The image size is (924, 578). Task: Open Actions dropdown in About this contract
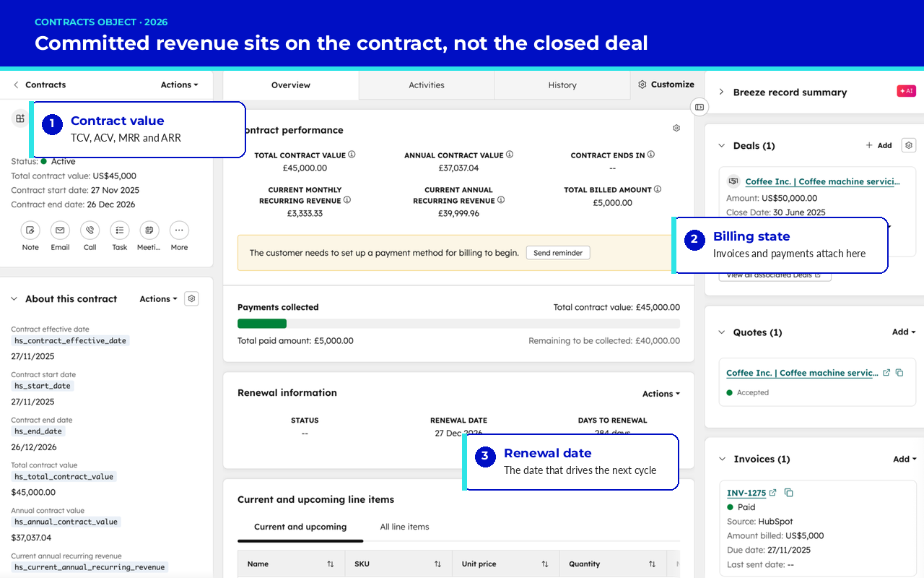[x=158, y=298]
